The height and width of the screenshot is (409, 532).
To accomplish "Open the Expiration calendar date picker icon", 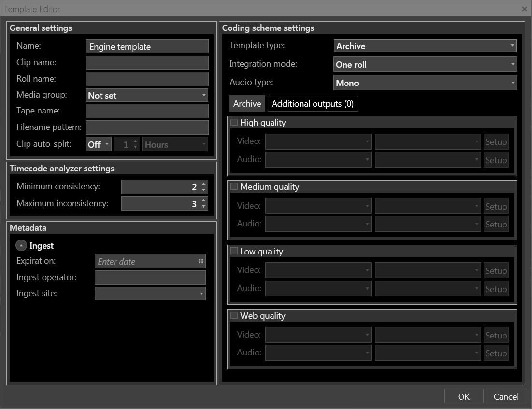I will (x=201, y=261).
